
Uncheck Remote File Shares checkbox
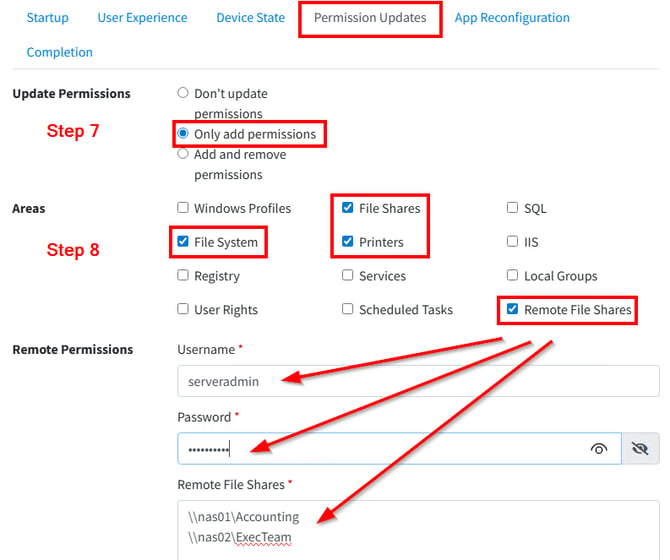(512, 309)
